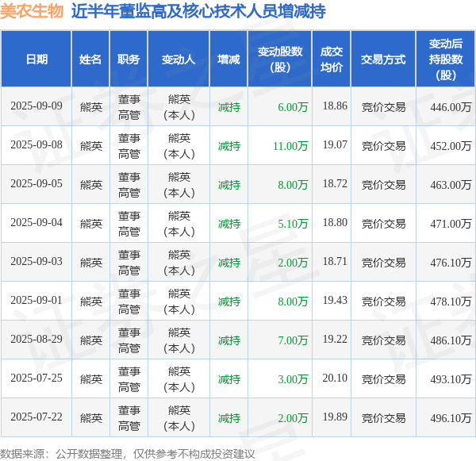
Task: Select the 变动股数(股) column header
Action: click(280, 60)
